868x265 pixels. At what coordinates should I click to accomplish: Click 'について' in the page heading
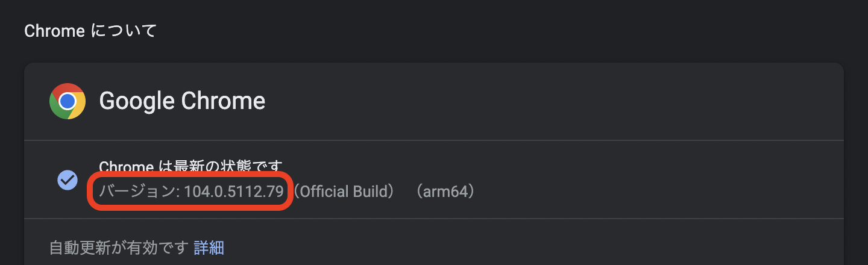pyautogui.click(x=124, y=31)
